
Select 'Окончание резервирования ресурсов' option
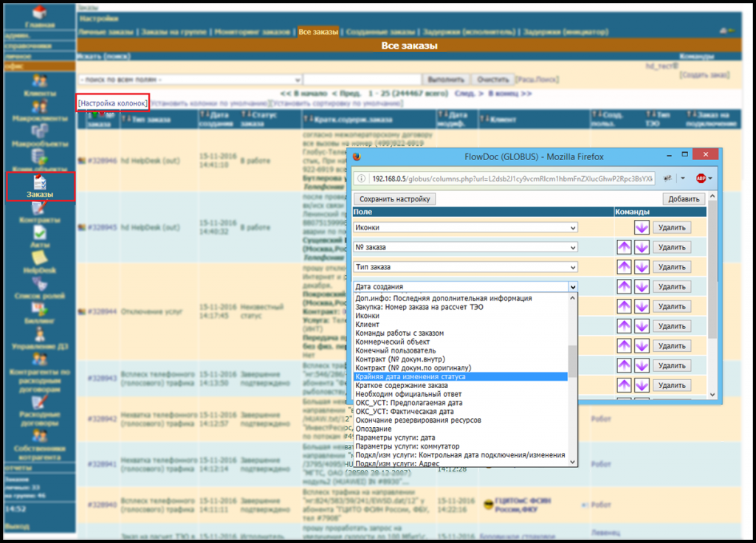(461, 420)
